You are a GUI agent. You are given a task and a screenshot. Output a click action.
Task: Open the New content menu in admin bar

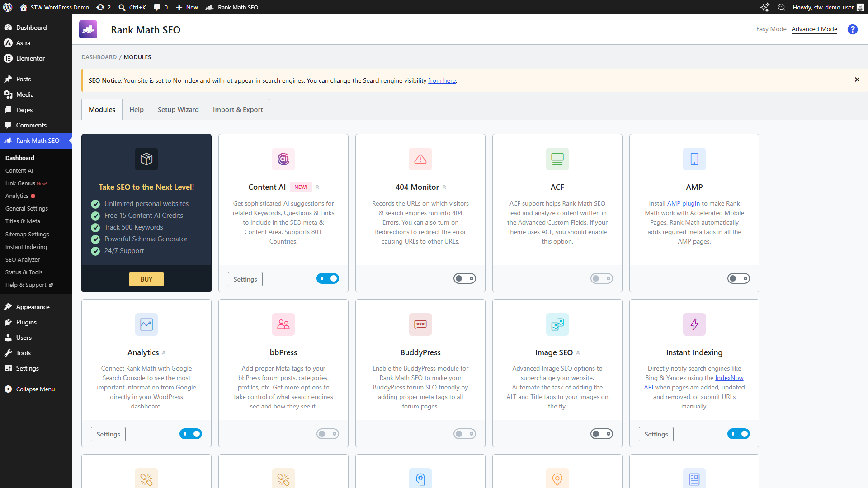tap(187, 7)
